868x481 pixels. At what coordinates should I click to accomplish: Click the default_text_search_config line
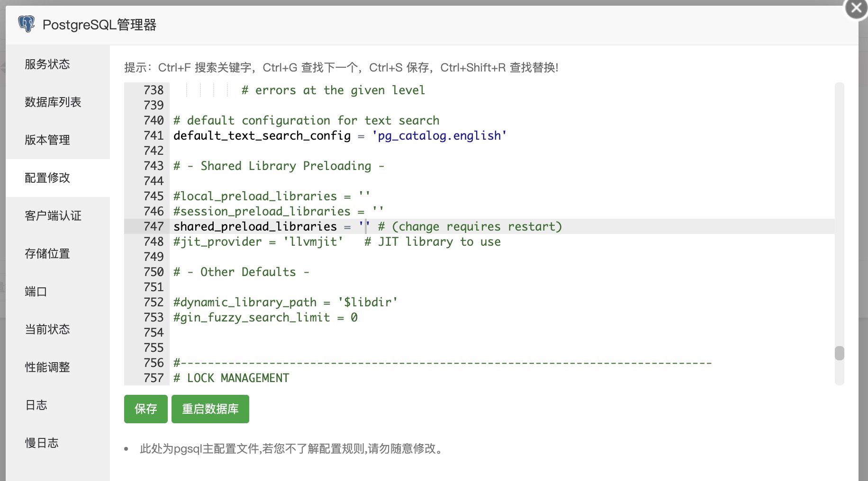pyautogui.click(x=340, y=136)
